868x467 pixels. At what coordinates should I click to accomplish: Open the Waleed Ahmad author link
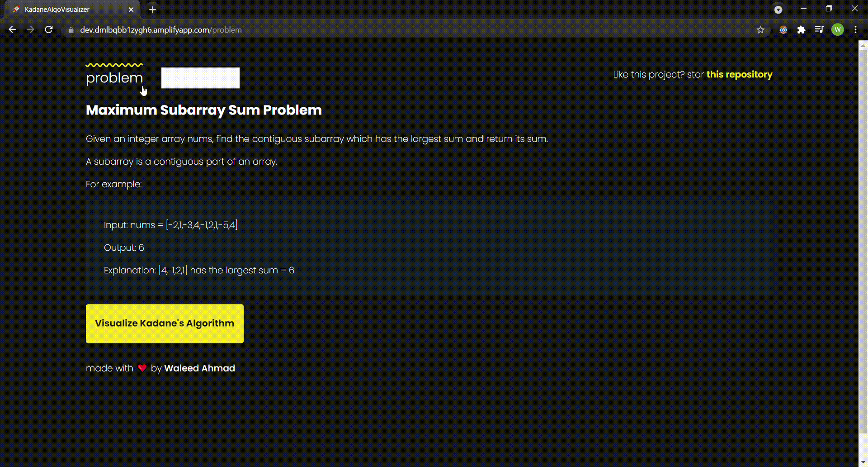coord(199,368)
